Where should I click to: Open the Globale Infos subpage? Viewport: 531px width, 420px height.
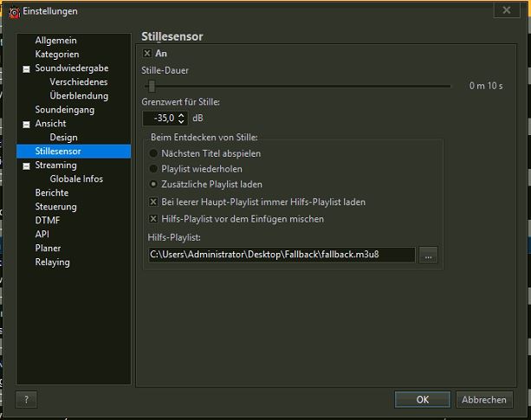76,179
